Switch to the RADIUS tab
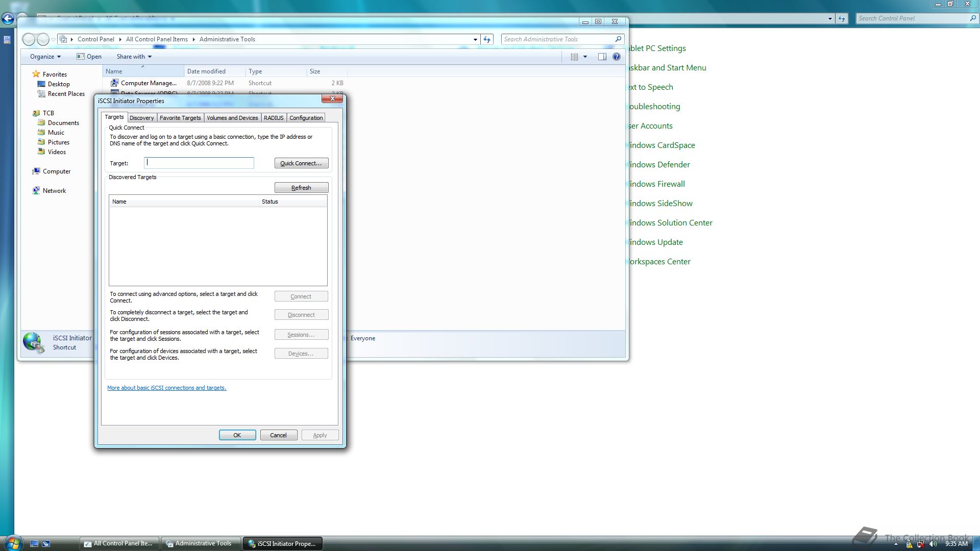 tap(274, 118)
